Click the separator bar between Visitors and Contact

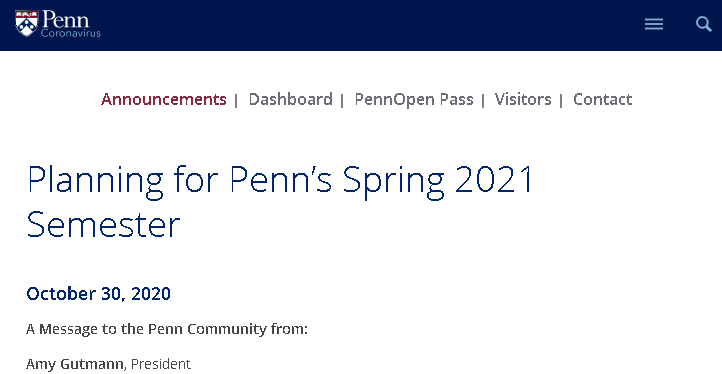coord(561,100)
